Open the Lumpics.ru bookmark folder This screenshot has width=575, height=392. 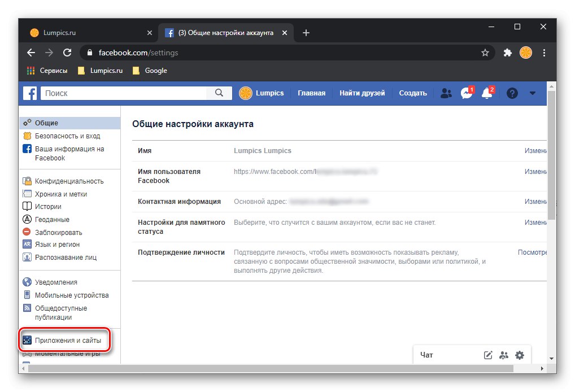point(100,71)
